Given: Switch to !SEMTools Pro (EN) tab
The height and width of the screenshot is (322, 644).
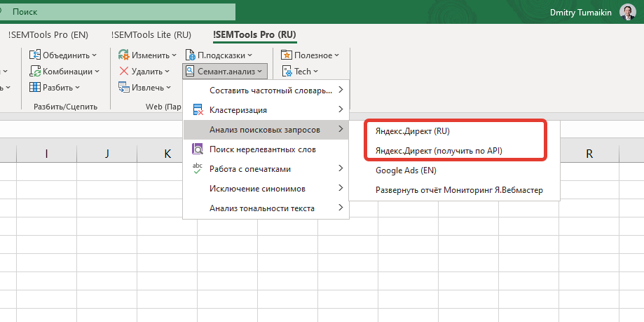Looking at the screenshot, I should click(48, 35).
